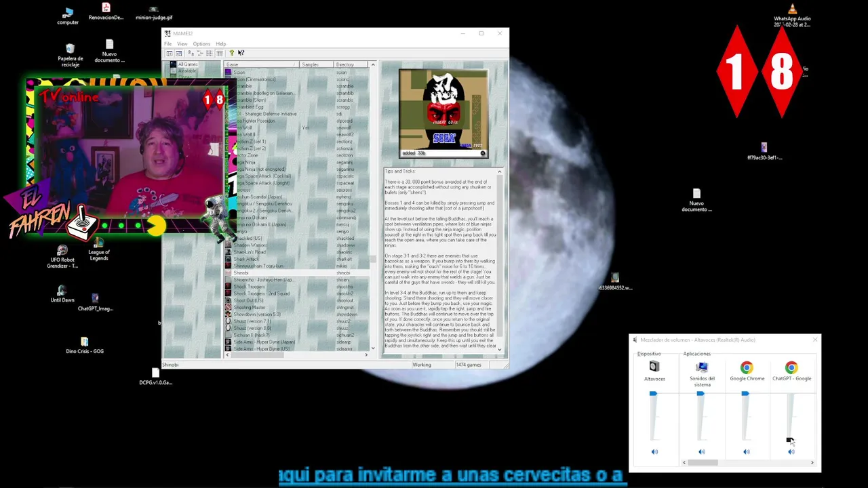Adjust the Altavoces volume slider
Screen dimensions: 868x488
653,394
